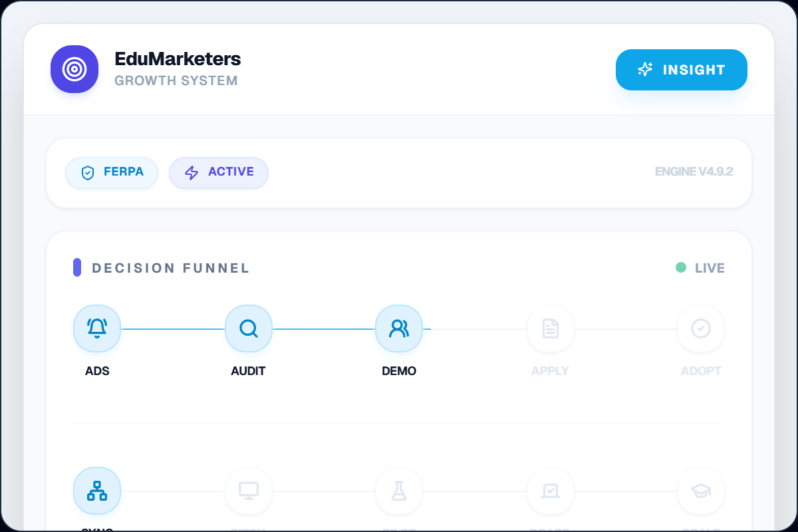Click the ADOPT checkmark circle icon
Screen dimensions: 798x532
[x=701, y=328]
